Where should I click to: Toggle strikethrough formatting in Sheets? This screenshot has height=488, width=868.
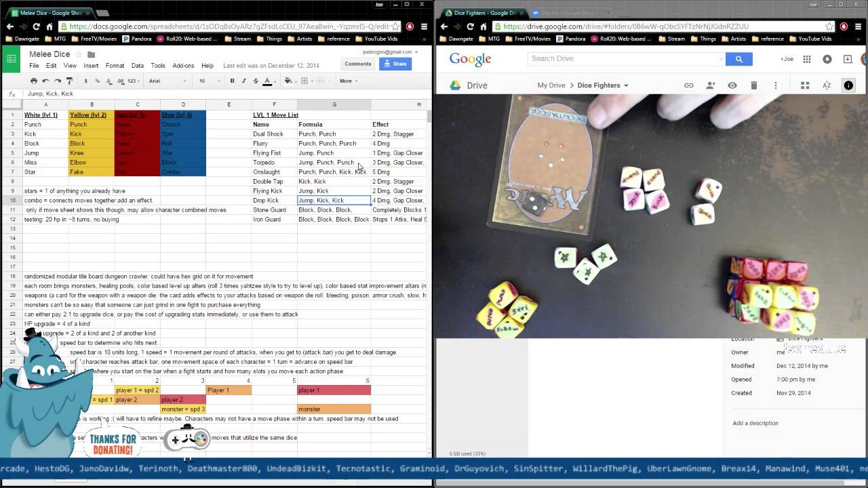point(256,81)
